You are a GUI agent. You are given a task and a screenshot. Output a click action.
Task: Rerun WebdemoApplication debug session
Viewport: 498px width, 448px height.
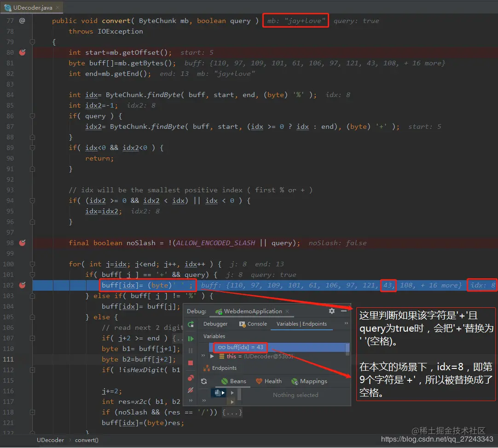191,324
